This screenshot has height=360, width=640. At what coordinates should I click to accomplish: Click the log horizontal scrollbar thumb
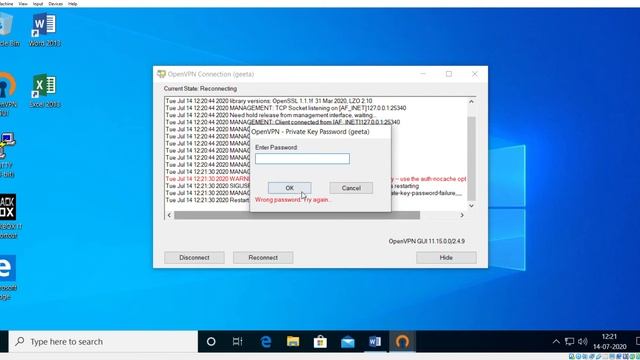297,215
